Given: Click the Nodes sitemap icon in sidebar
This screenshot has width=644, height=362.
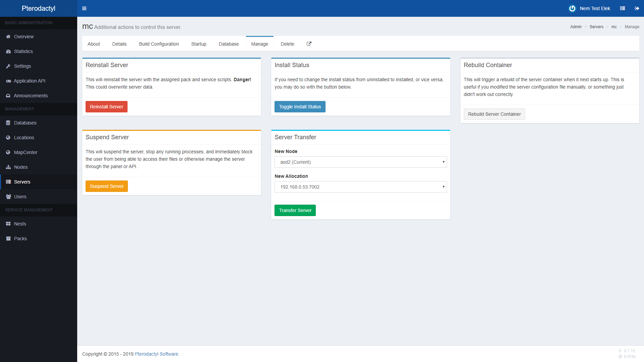Looking at the screenshot, I should (8, 167).
